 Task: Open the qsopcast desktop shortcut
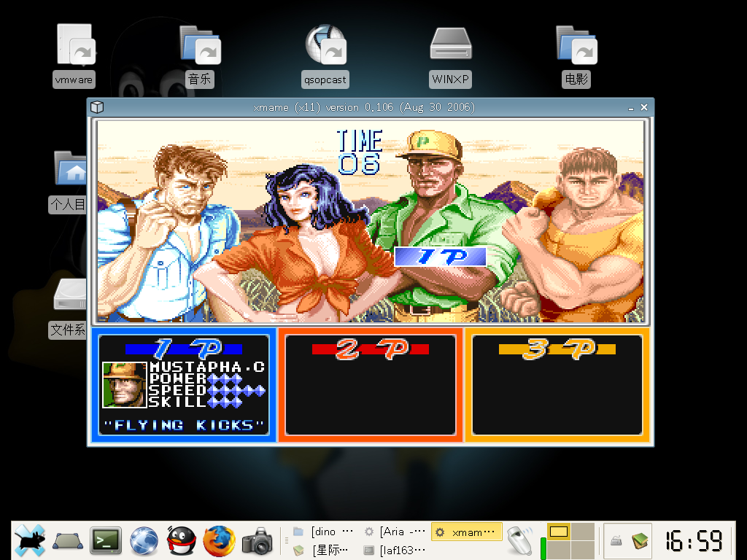pyautogui.click(x=325, y=55)
